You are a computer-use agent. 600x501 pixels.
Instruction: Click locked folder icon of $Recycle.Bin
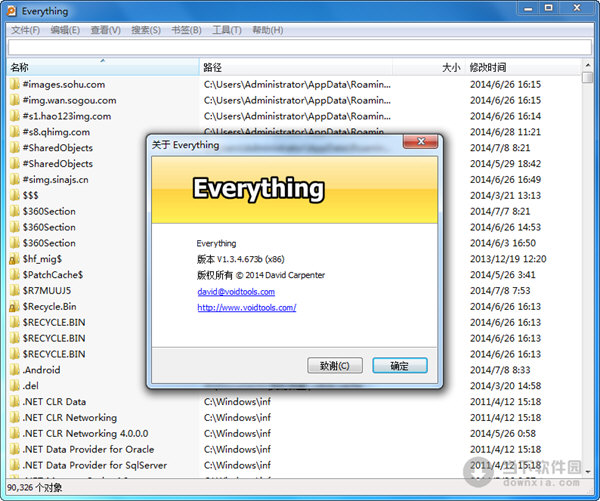[15, 307]
